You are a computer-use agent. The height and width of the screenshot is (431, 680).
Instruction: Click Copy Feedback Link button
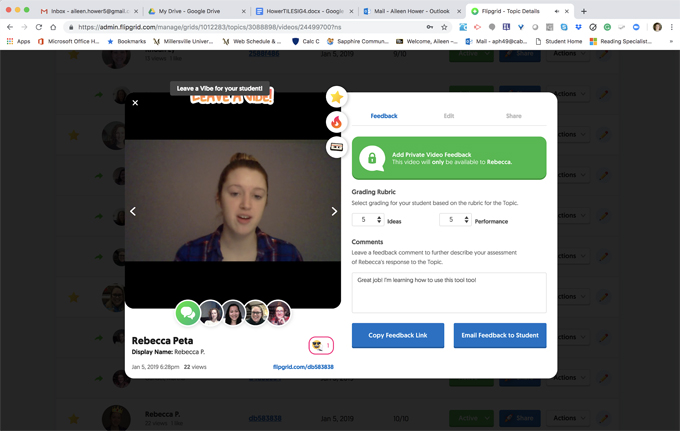click(x=397, y=335)
